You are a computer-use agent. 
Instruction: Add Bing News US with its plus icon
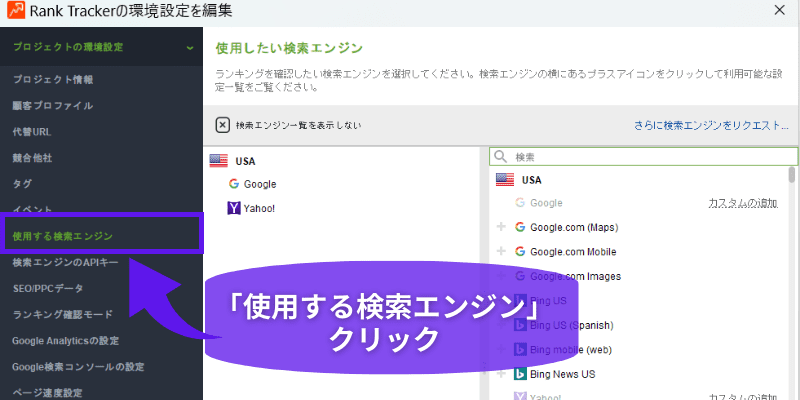pos(501,374)
